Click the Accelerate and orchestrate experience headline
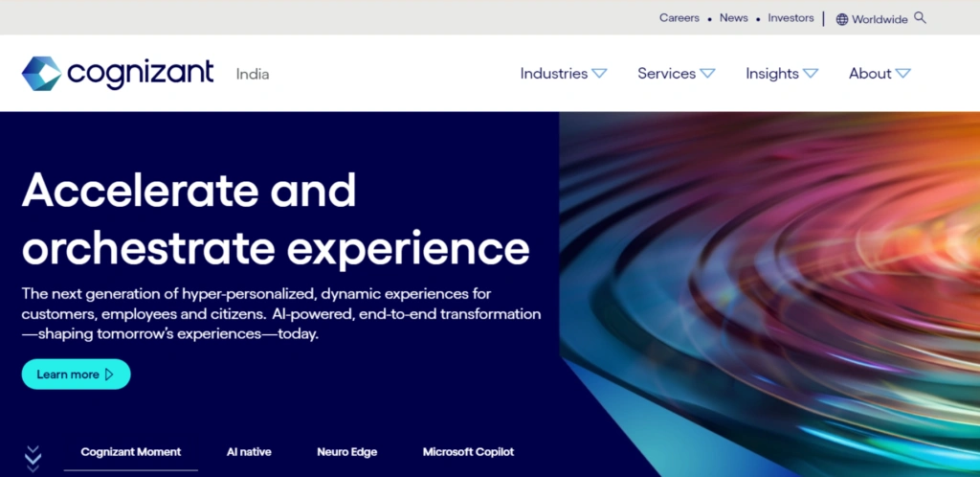This screenshot has height=477, width=980. 276,218
